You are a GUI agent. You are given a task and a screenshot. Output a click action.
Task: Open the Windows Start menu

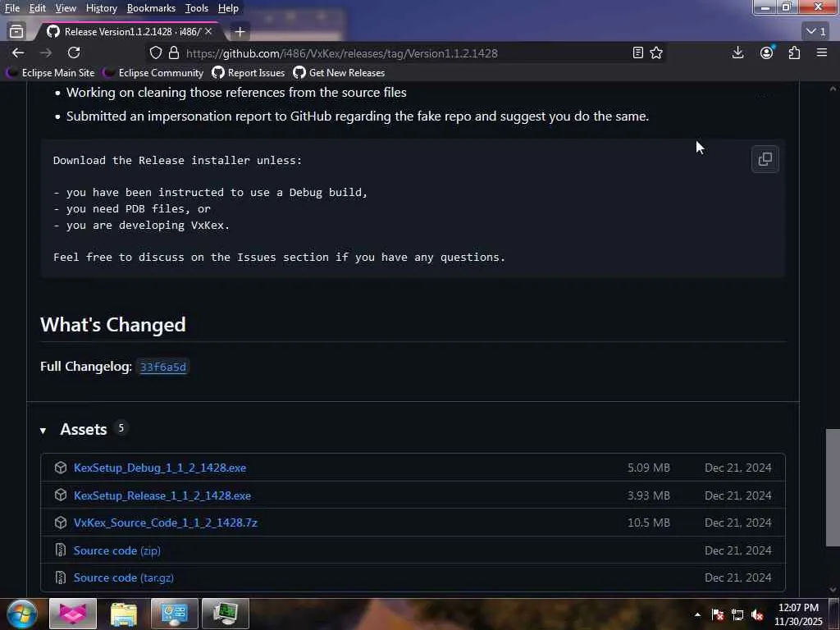(x=22, y=614)
